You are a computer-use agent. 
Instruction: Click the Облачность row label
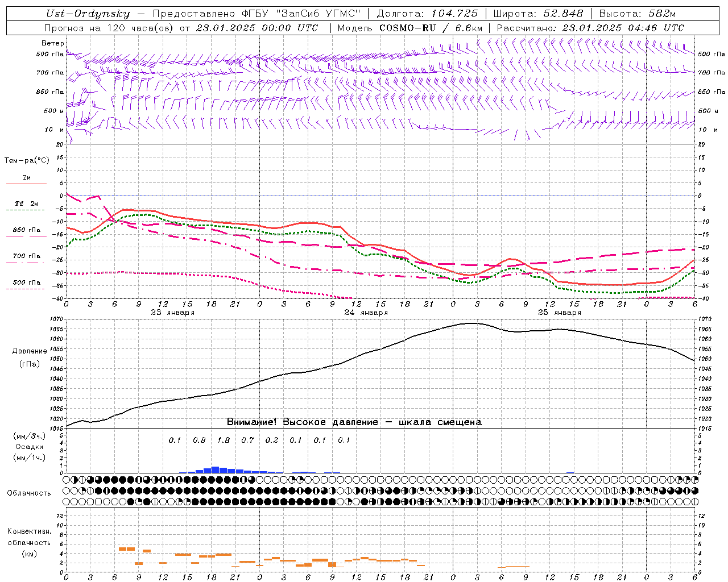point(29,493)
